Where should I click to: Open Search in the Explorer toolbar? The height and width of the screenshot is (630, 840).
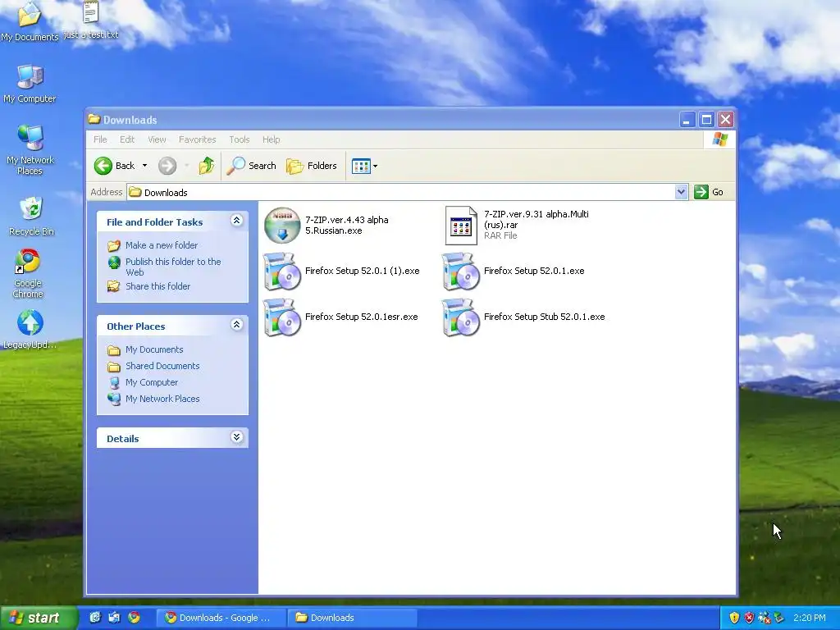click(x=251, y=166)
